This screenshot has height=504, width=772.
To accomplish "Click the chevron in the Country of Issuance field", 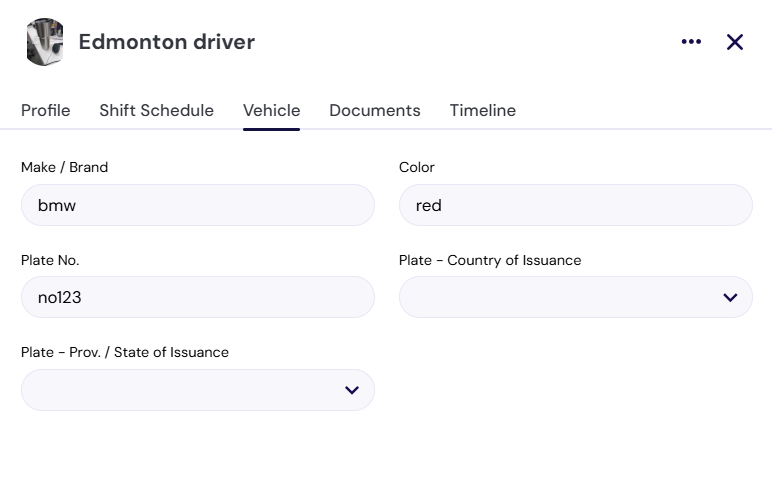I will tap(730, 297).
